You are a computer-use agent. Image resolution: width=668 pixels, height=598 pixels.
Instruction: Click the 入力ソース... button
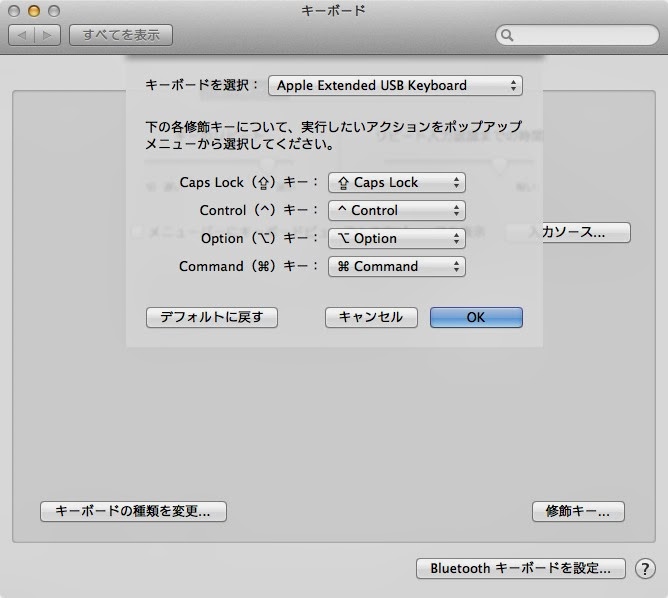(x=567, y=233)
